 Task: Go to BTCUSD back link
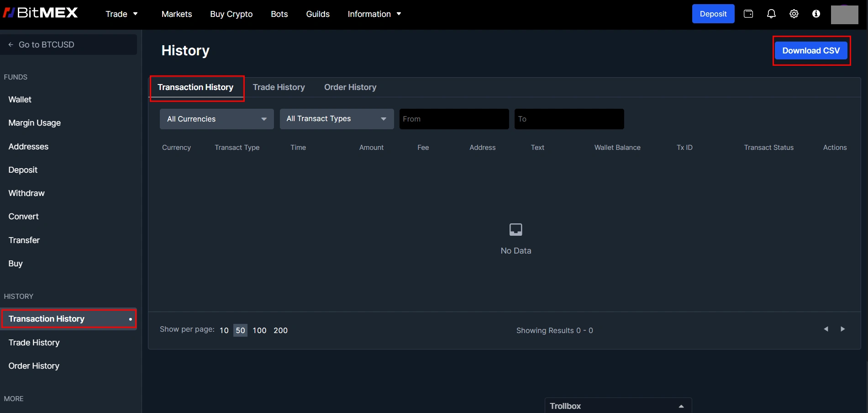[x=68, y=45]
